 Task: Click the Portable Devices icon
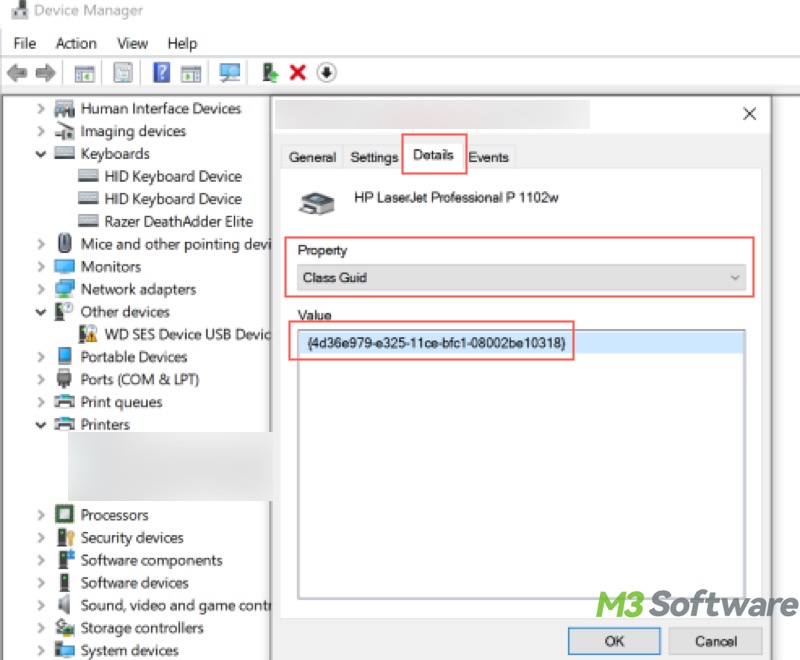point(65,356)
